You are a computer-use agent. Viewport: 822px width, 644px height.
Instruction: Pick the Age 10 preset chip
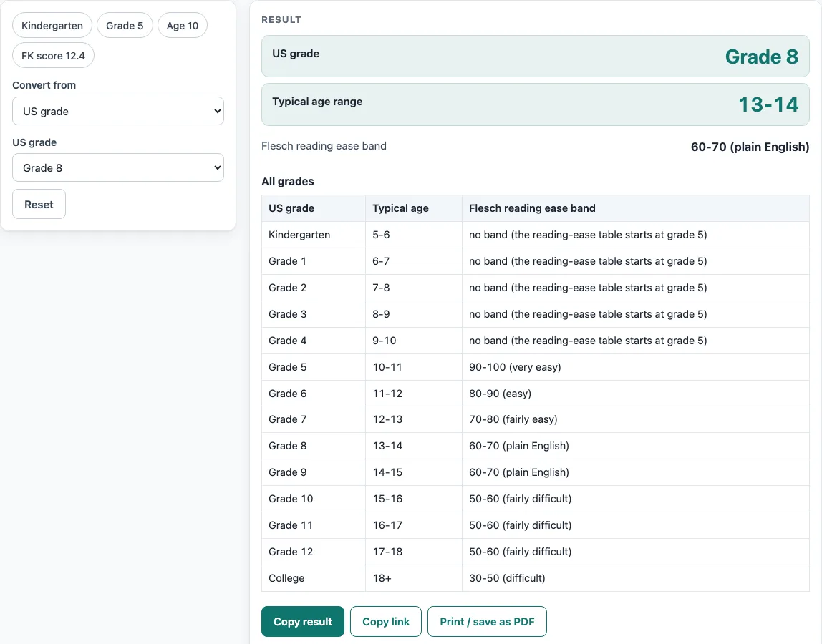[x=183, y=26]
